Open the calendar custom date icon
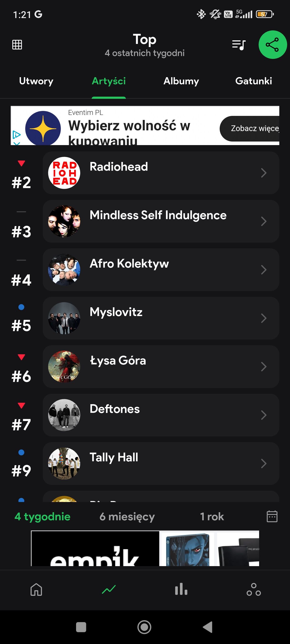 (272, 516)
